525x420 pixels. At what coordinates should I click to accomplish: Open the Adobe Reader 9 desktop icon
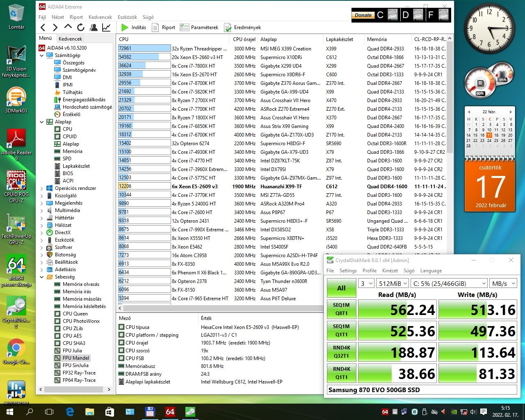click(16, 144)
